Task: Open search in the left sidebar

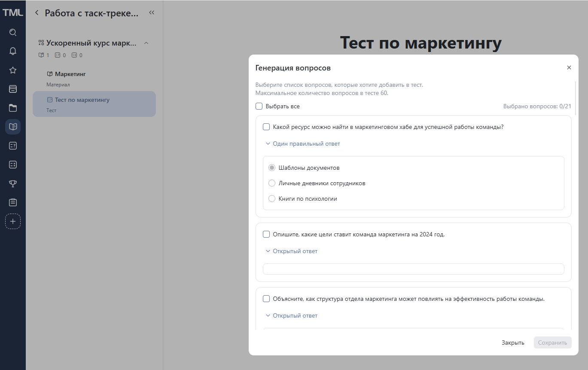Action: tap(13, 32)
